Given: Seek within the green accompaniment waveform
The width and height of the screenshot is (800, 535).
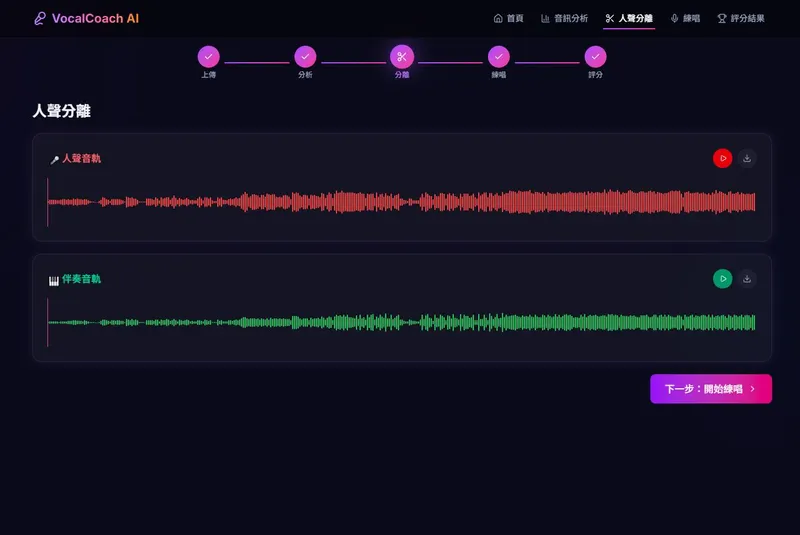Looking at the screenshot, I should (402, 322).
